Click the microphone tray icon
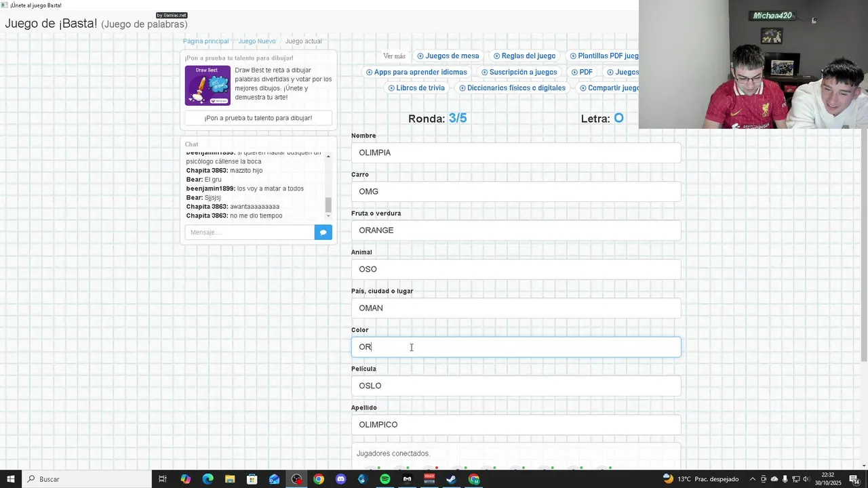Screen dimensions: 868x488 click(x=785, y=479)
